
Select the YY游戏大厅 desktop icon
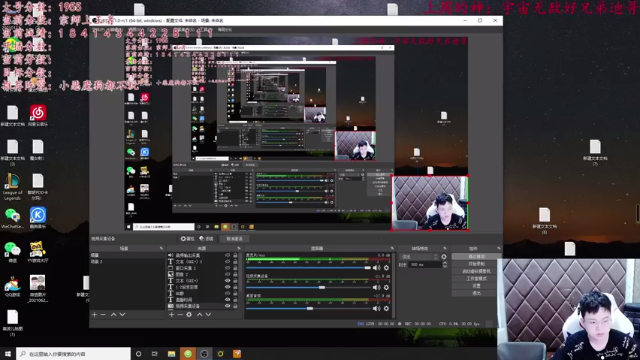pos(38,252)
